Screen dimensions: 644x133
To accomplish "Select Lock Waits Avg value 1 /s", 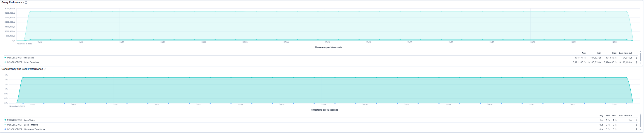I will [x=602, y=120].
